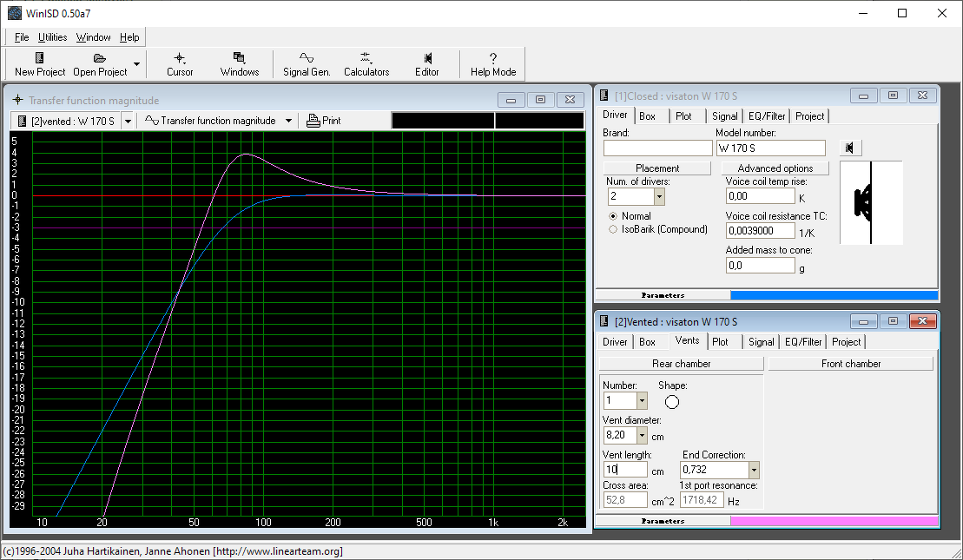
Task: Switch to Box tab in Closed project
Action: pos(647,116)
